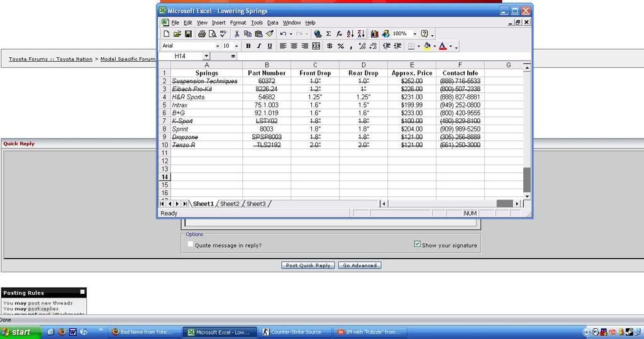Expand taskbar Quick Launch chevron

coord(100,330)
